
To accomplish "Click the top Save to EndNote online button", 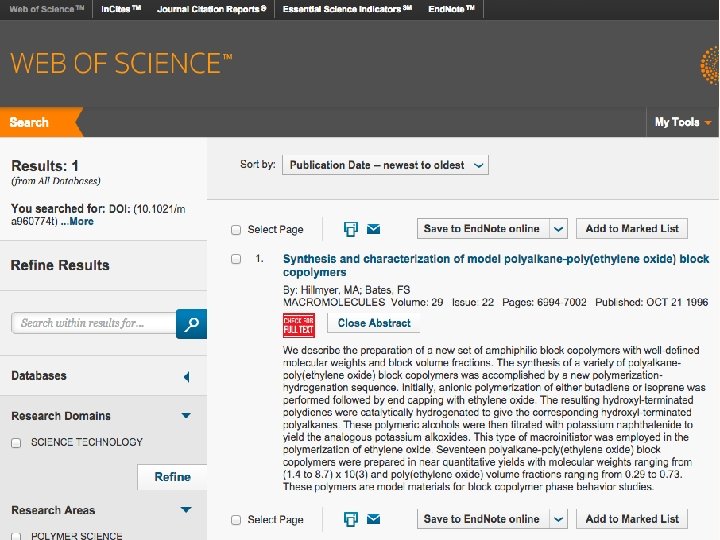I will (483, 229).
